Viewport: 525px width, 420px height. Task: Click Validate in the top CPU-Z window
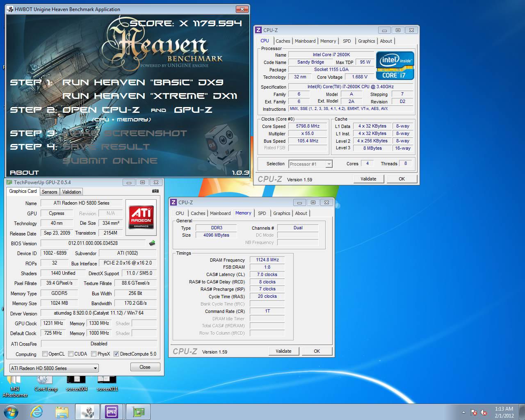pos(368,179)
